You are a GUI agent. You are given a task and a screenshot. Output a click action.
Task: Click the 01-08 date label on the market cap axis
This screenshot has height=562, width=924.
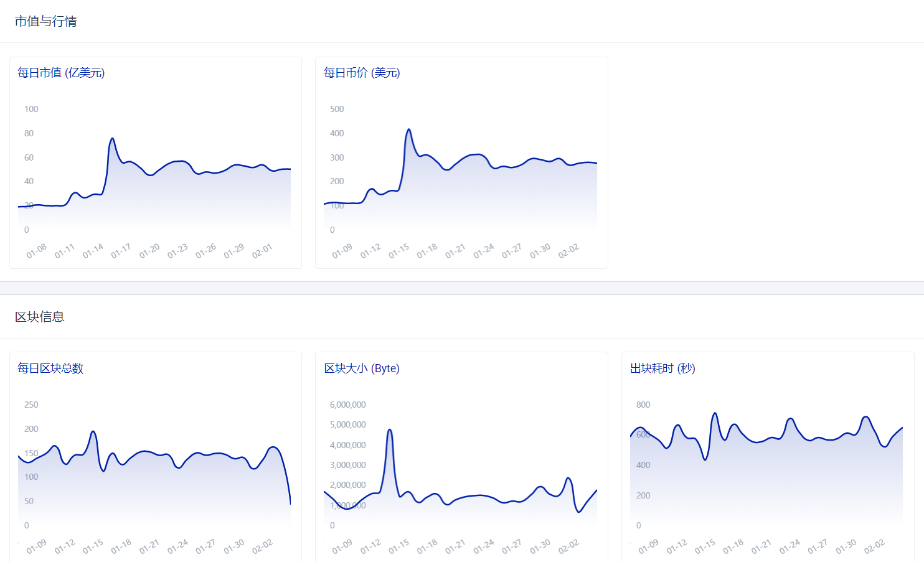(x=37, y=251)
